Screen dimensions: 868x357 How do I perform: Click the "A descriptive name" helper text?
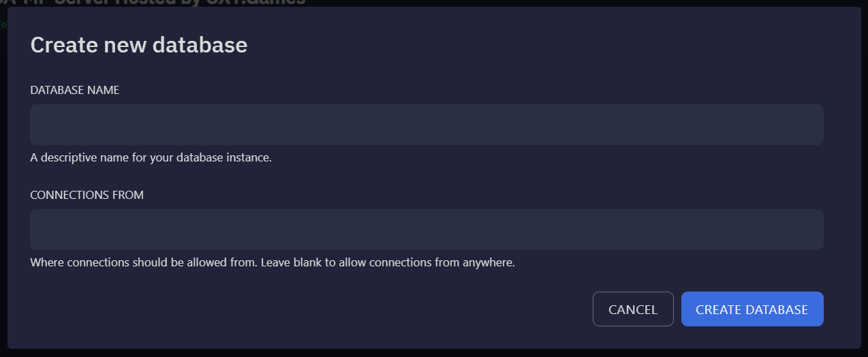pos(151,157)
